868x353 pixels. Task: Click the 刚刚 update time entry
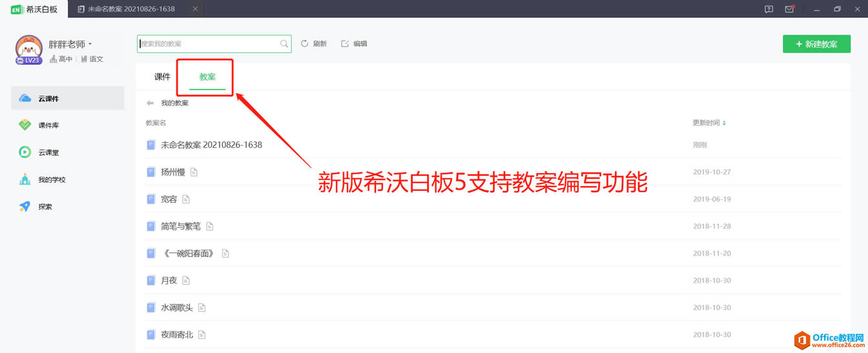(x=700, y=145)
